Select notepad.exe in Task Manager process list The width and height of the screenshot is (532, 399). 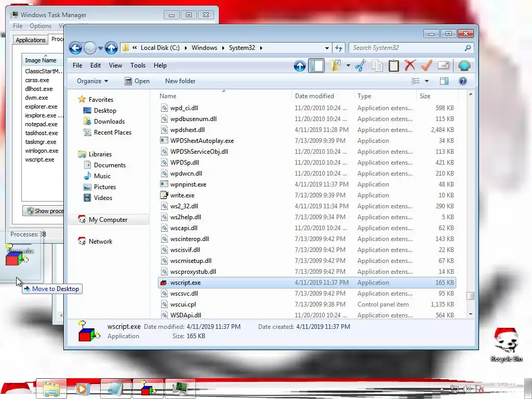point(41,124)
